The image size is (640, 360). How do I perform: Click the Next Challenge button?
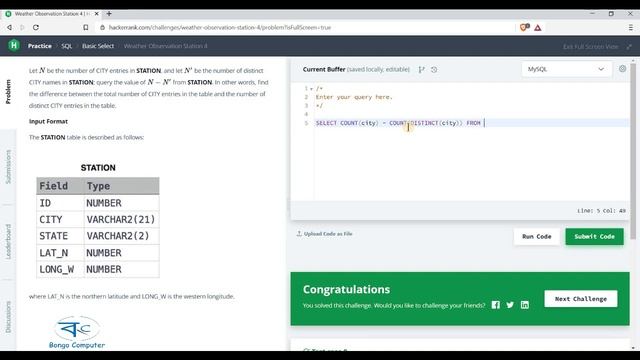click(x=580, y=299)
